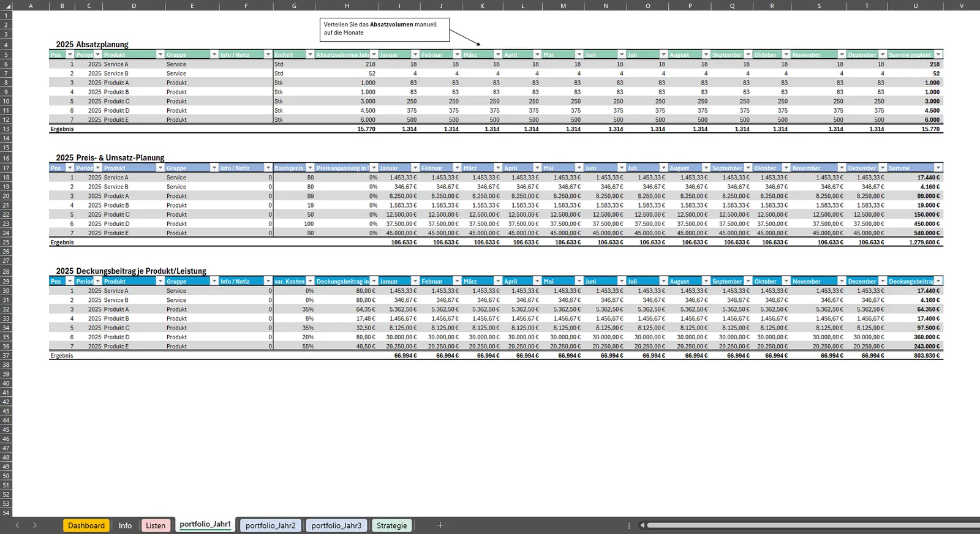Select var. Kosten 20% for Produkt D
Viewport: 980px width, 534px height.
tap(294, 337)
